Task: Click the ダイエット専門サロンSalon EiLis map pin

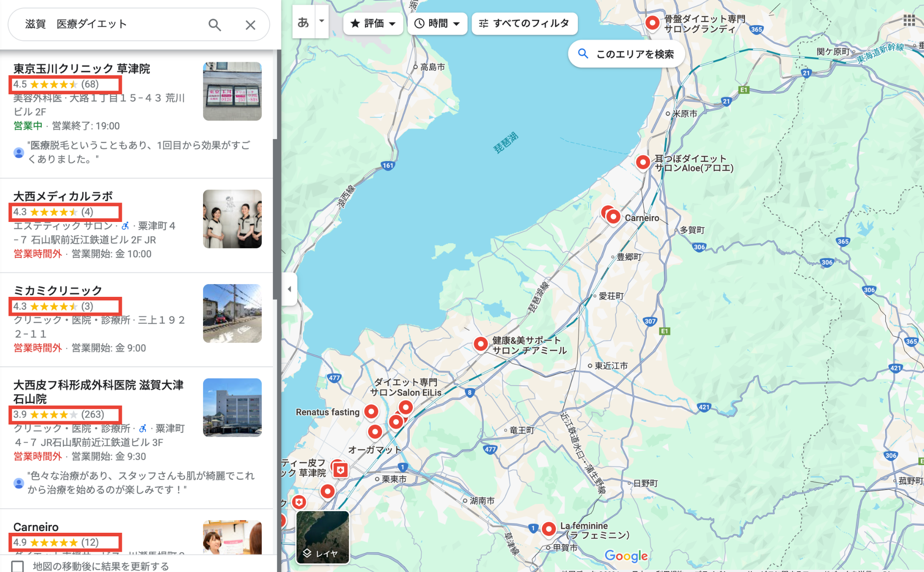Action: click(406, 408)
